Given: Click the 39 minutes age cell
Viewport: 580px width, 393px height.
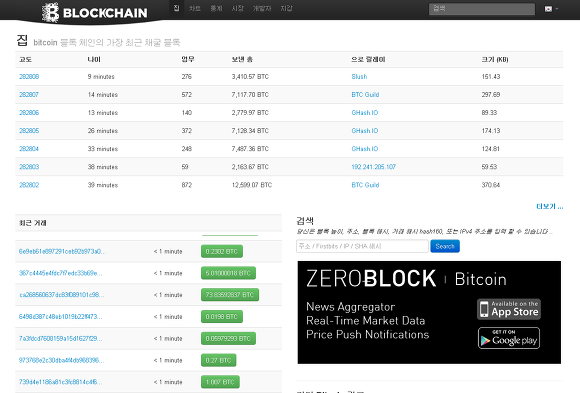Looking at the screenshot, I should [x=103, y=185].
